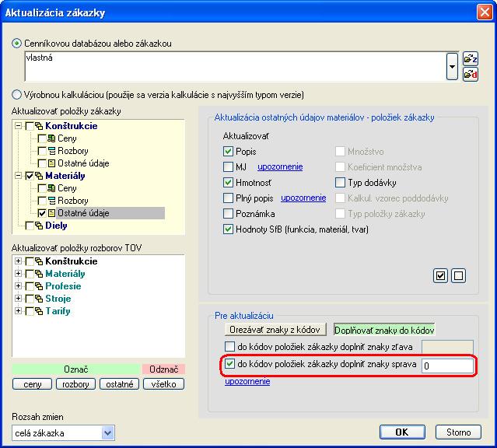Click the všetko unmark button
This screenshot has height=448, width=497.
click(x=163, y=384)
